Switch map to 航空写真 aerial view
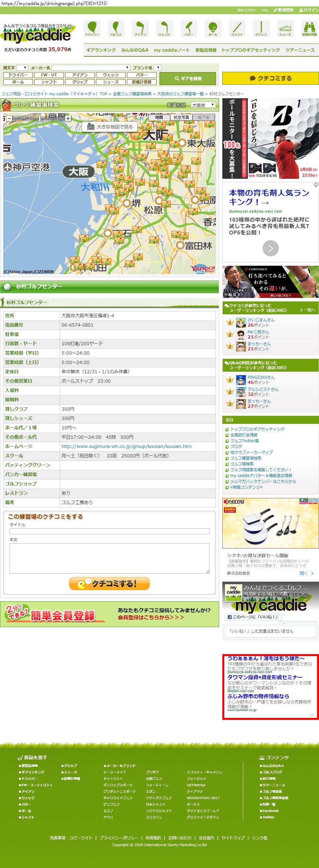 (x=181, y=117)
